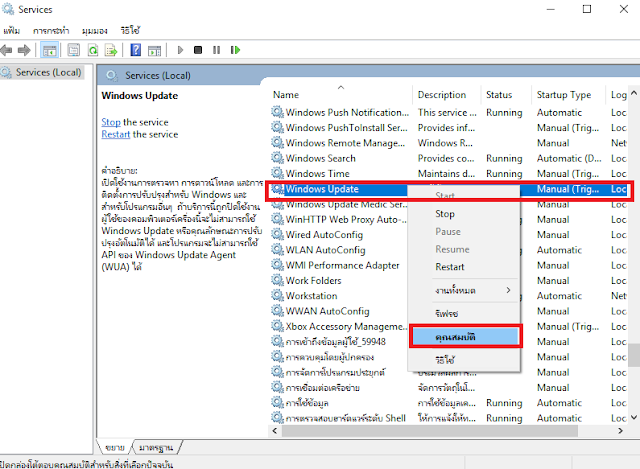Toggle the Show/Hide Action Pane icon
Screen dimensions: 640x469
(x=154, y=50)
